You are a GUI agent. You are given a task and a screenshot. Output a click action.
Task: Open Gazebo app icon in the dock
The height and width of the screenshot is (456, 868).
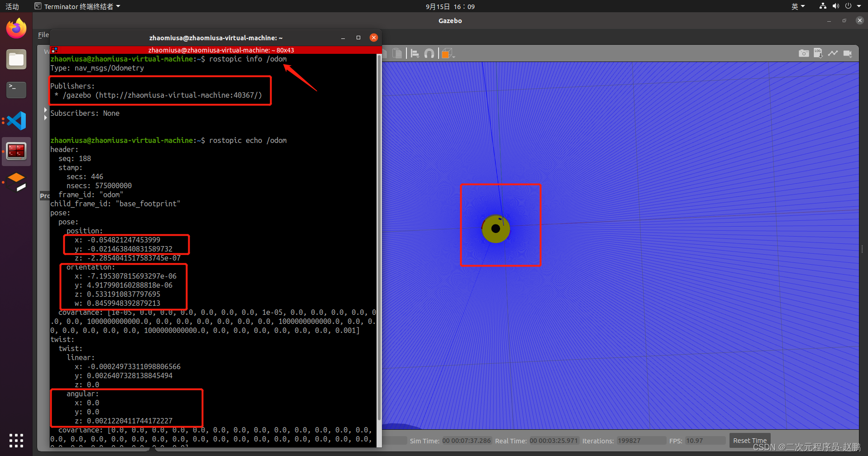(x=17, y=182)
